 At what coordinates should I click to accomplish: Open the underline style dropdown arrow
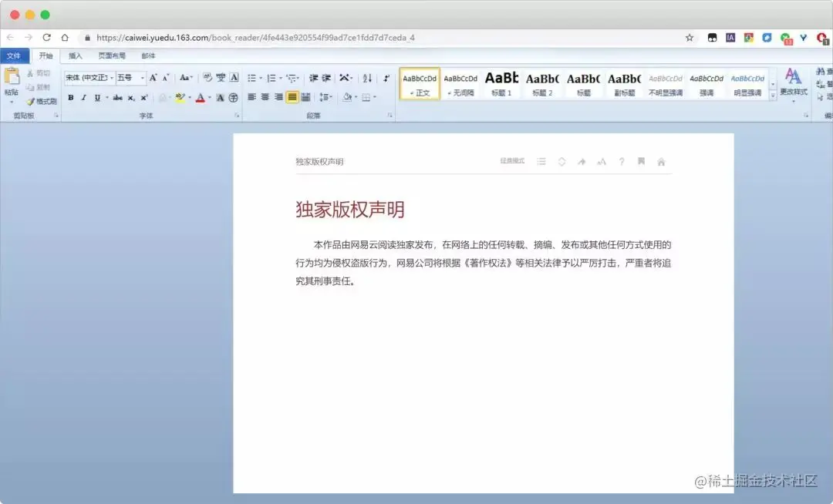[x=107, y=98]
